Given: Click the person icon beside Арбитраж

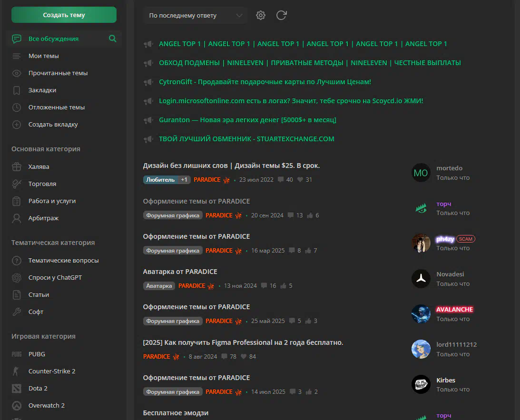Looking at the screenshot, I should click(x=17, y=218).
